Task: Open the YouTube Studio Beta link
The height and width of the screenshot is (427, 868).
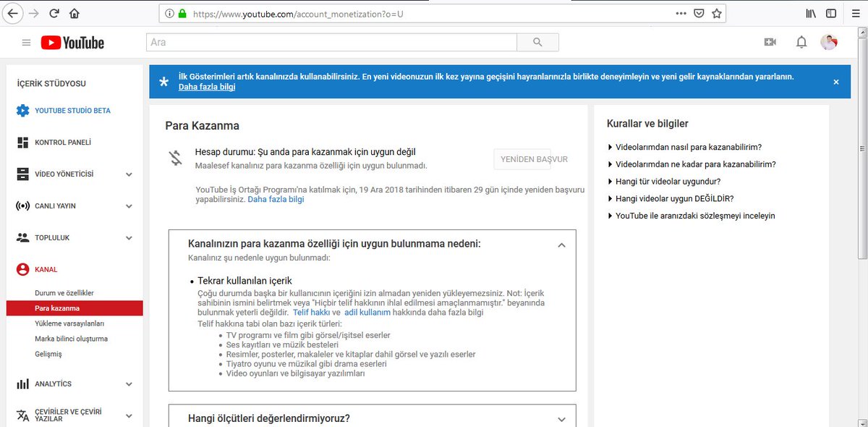Action: pyautogui.click(x=72, y=111)
